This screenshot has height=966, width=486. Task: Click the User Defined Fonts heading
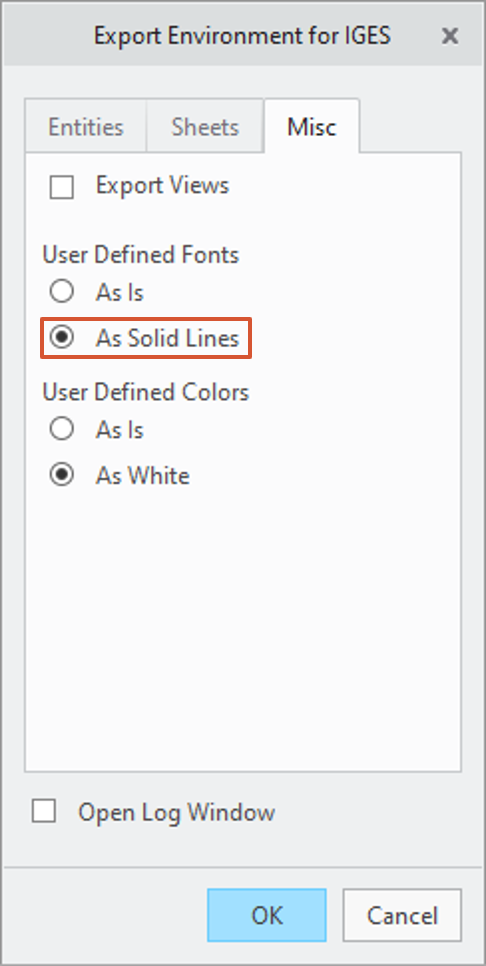[140, 254]
